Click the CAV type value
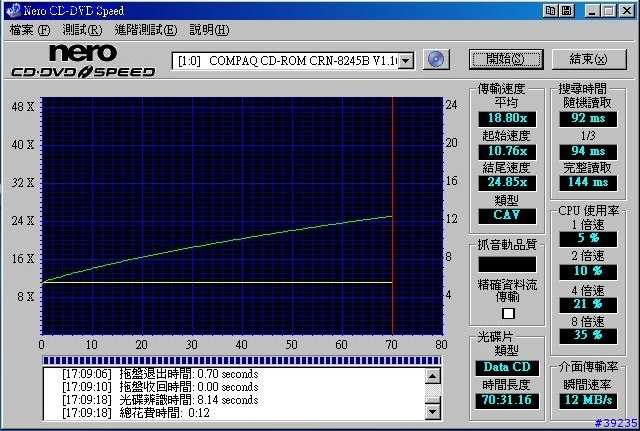 (x=507, y=215)
